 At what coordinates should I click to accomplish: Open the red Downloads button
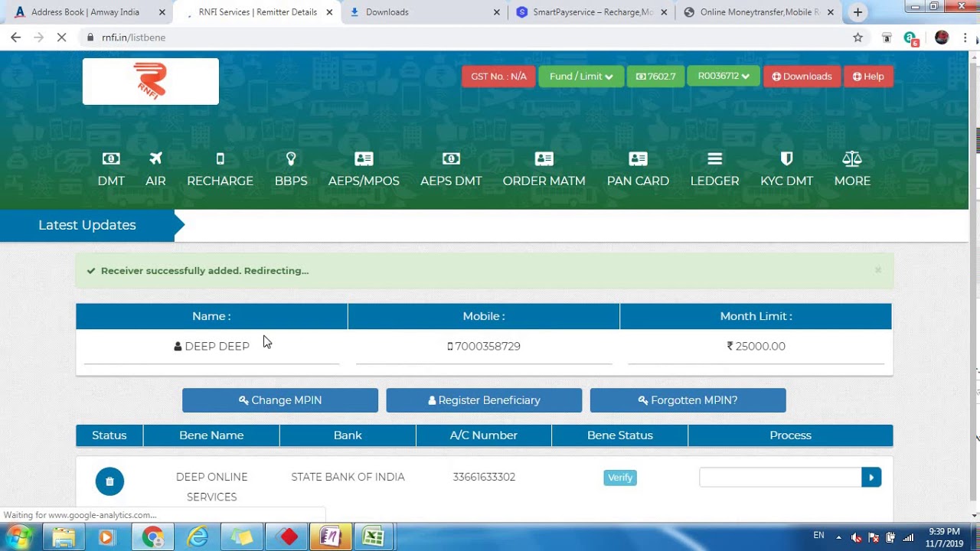point(802,77)
